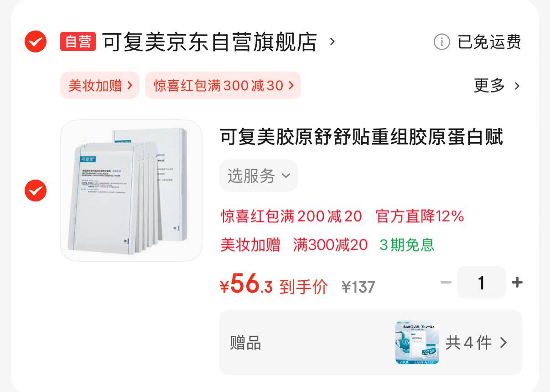Tap the arrow next to 更多
Screen dimensions: 550x392
pos(517,86)
